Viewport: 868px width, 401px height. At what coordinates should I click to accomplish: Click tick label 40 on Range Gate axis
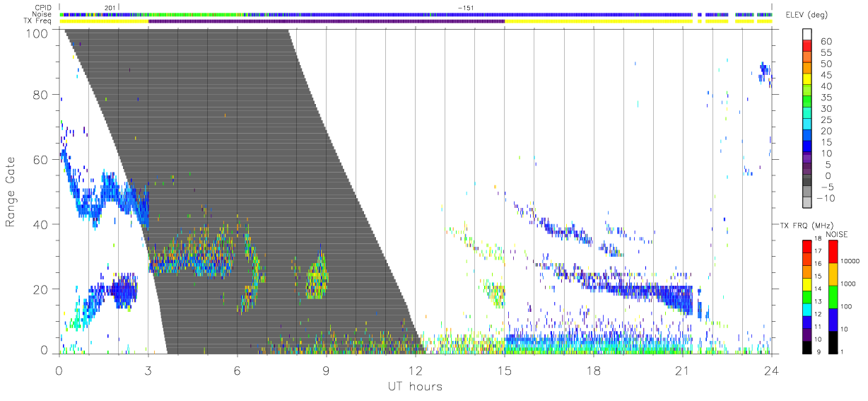41,224
